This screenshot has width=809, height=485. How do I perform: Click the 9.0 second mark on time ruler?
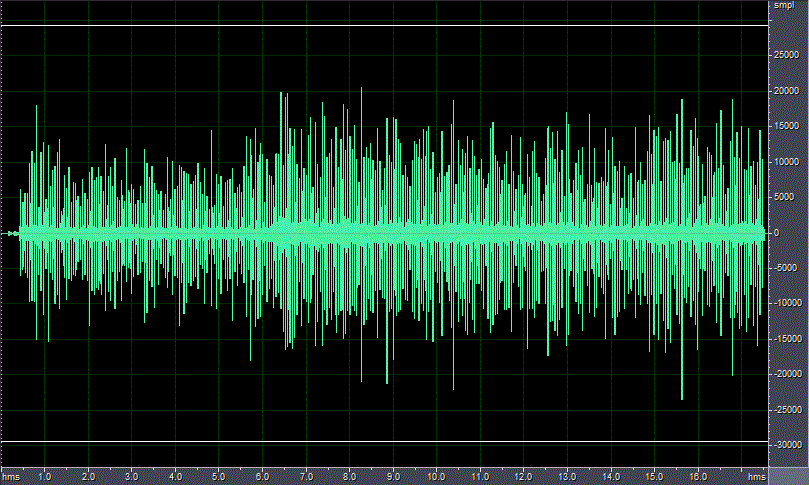pos(393,477)
